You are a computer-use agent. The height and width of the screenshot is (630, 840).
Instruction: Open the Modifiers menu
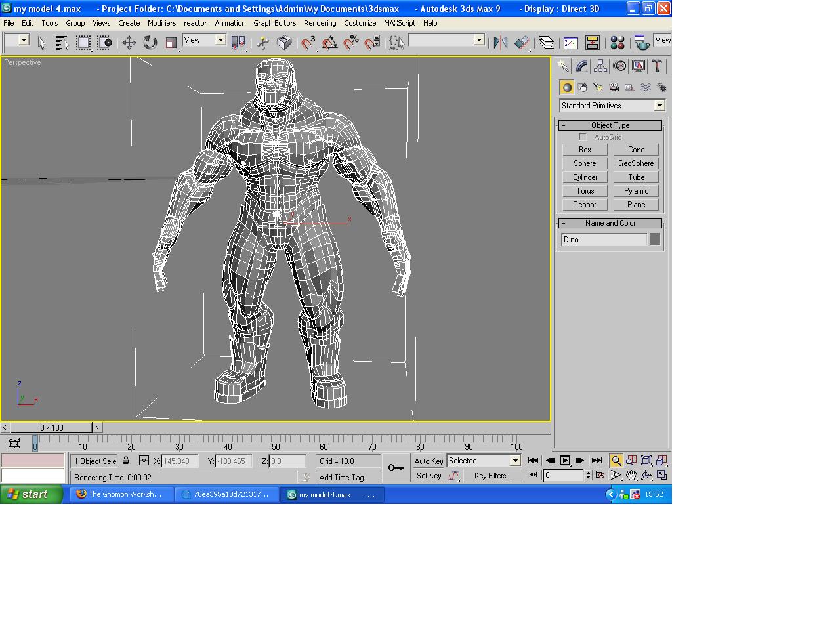pos(161,23)
